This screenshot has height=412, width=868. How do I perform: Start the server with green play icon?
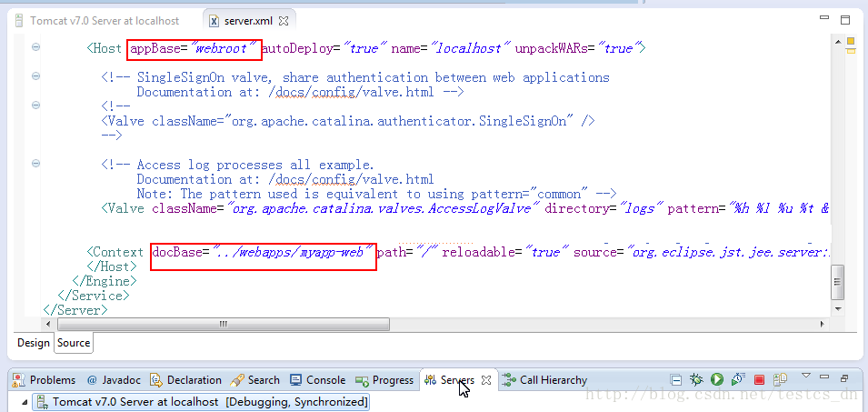click(x=717, y=379)
